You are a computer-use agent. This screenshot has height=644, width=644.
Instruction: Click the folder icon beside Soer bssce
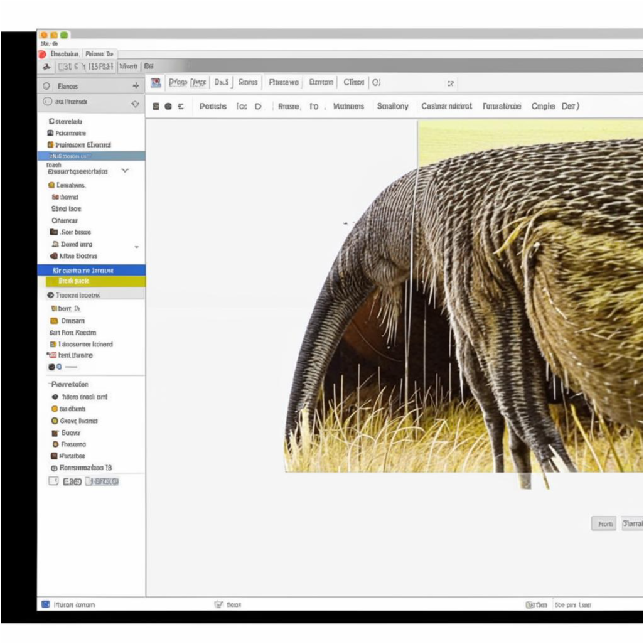tap(54, 232)
